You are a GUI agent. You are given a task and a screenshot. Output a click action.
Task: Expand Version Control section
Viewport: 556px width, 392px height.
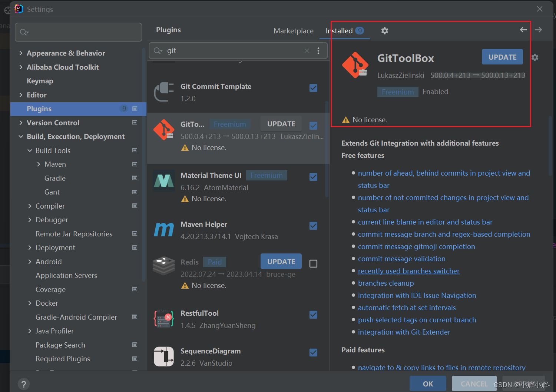point(21,123)
